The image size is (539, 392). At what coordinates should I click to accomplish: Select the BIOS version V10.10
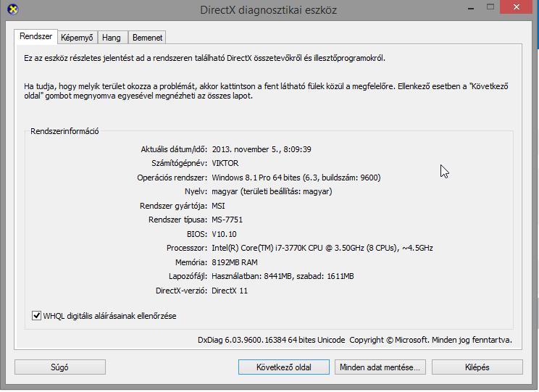click(x=224, y=234)
